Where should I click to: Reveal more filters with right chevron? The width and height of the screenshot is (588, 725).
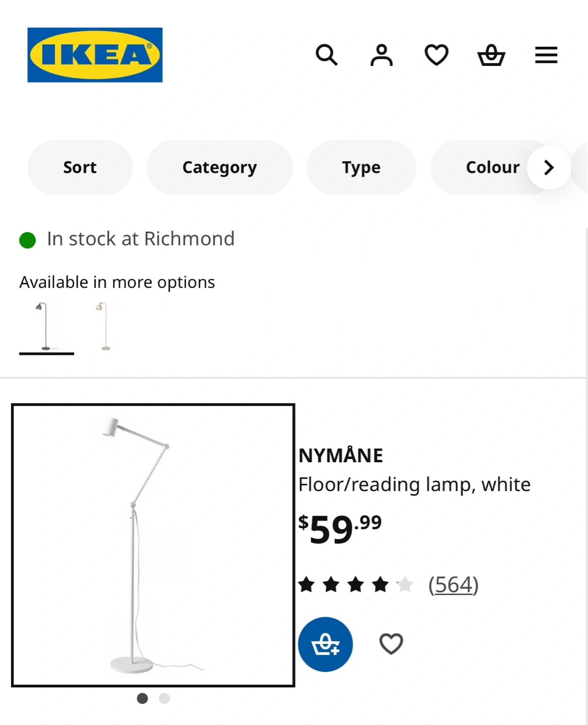tap(549, 168)
